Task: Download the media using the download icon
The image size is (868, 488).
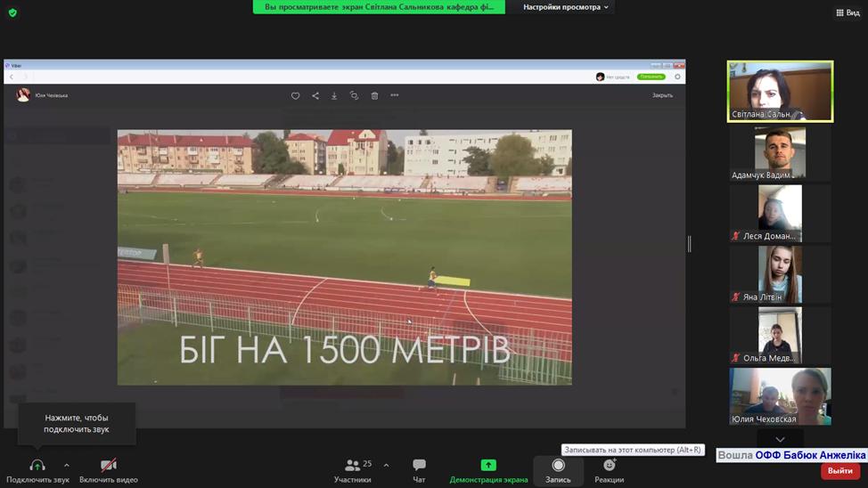Action: [x=334, y=95]
